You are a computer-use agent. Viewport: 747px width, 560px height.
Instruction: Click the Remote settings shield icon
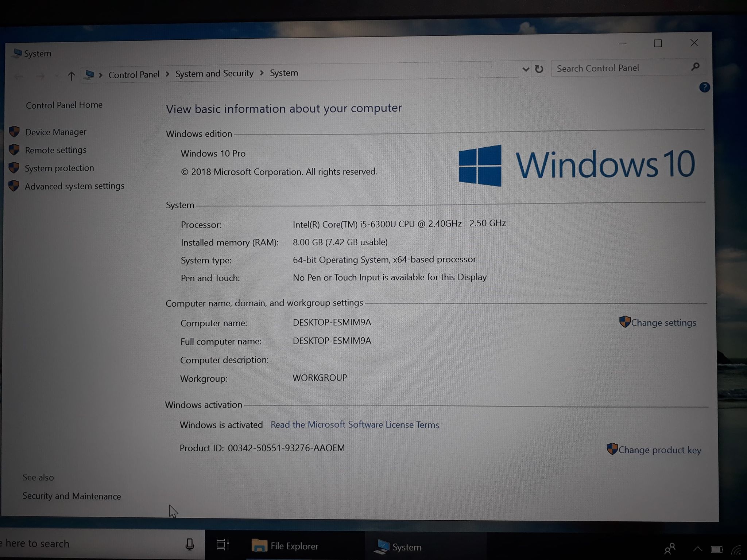click(x=14, y=149)
